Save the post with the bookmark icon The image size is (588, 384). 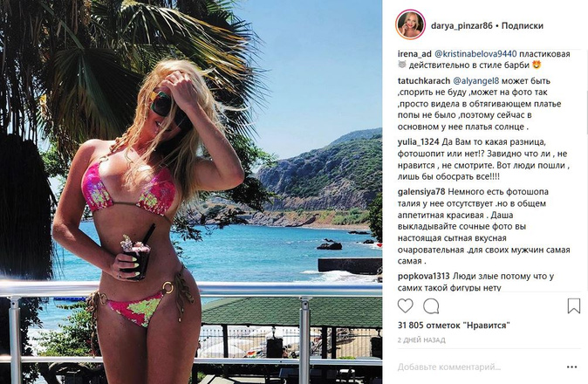point(573,306)
